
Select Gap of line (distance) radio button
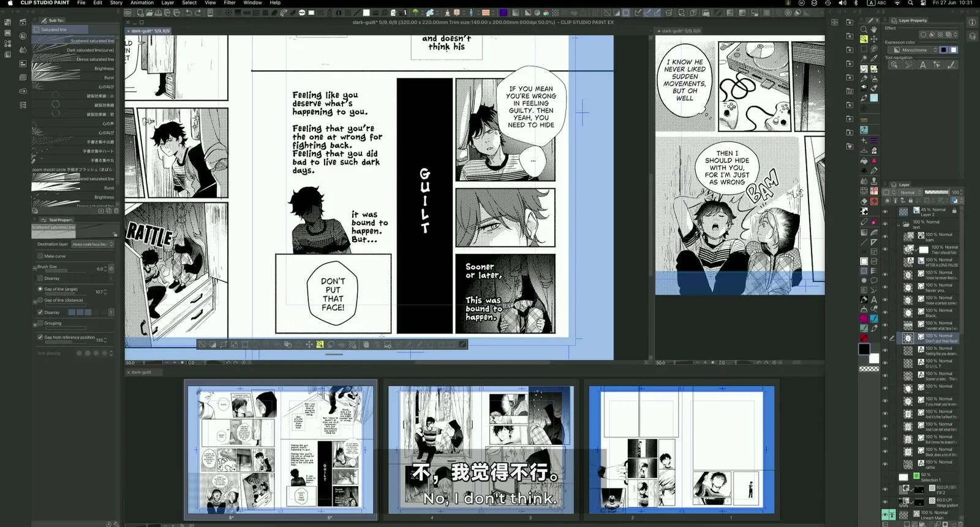point(40,301)
